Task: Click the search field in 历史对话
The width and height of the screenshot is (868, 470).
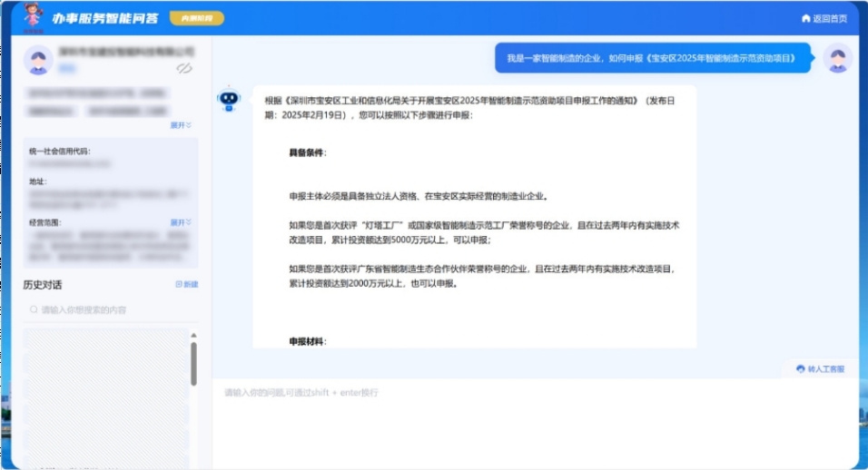Action: [x=111, y=309]
